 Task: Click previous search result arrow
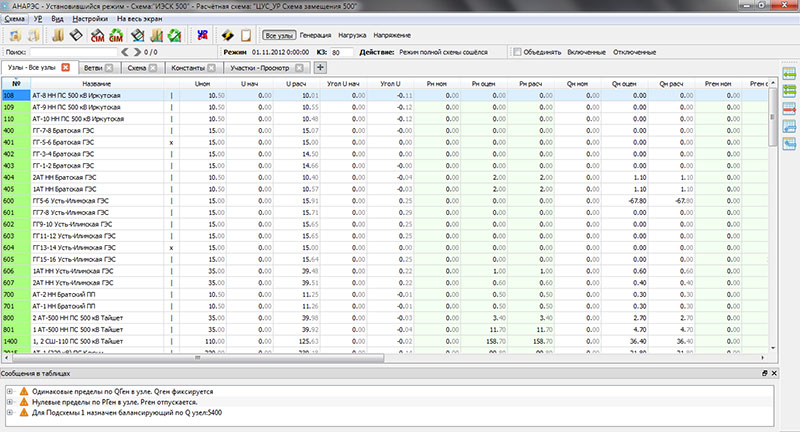[125, 52]
